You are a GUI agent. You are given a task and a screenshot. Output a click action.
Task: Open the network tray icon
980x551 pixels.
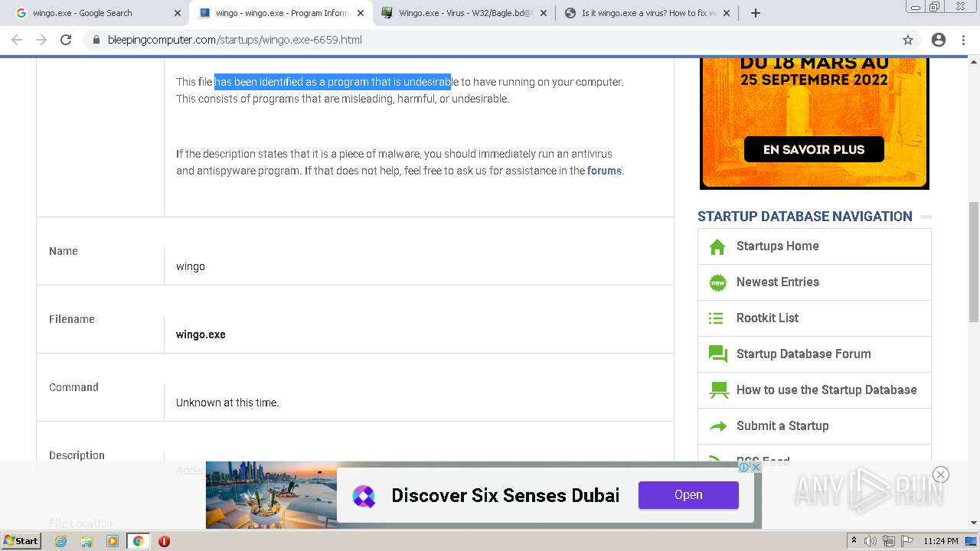pos(889,541)
